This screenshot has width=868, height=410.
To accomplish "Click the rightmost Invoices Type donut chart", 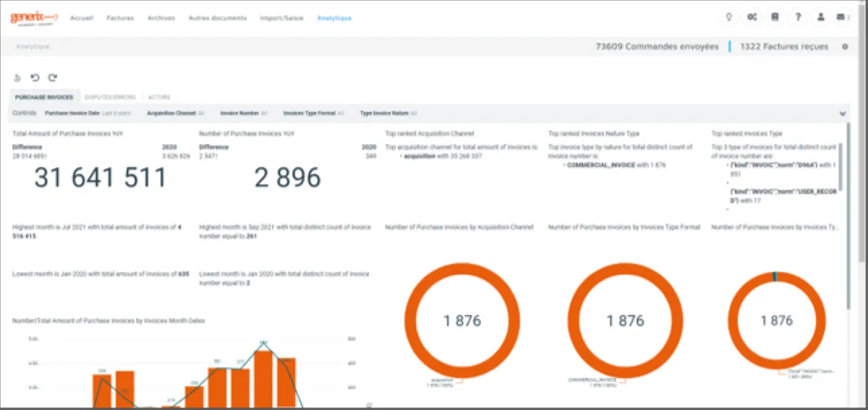I will (x=777, y=320).
